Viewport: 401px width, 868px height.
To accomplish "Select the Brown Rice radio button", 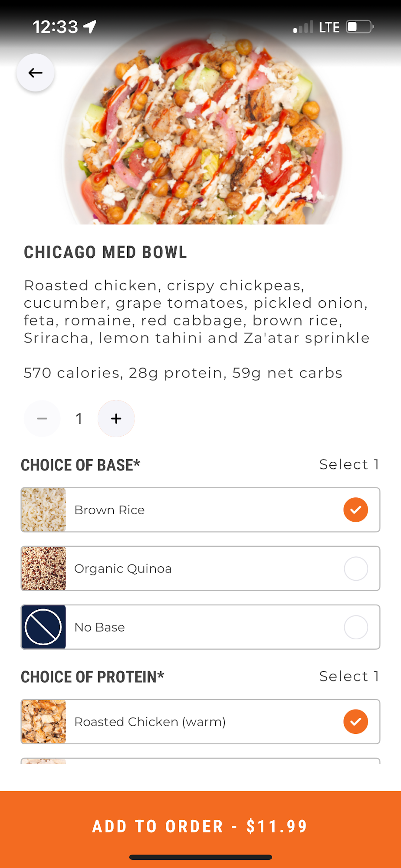I will tap(356, 510).
